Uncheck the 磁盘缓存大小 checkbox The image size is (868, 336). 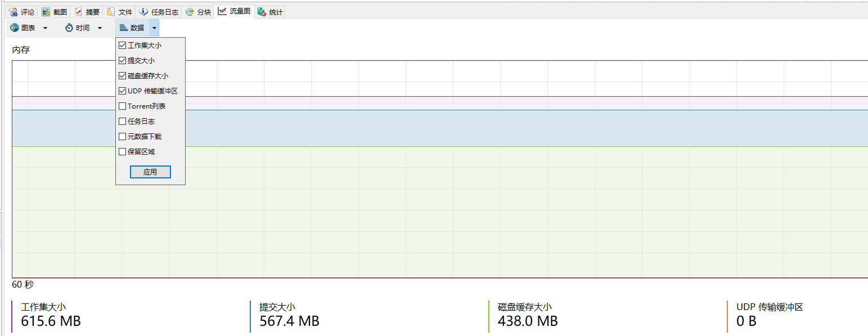pos(123,75)
